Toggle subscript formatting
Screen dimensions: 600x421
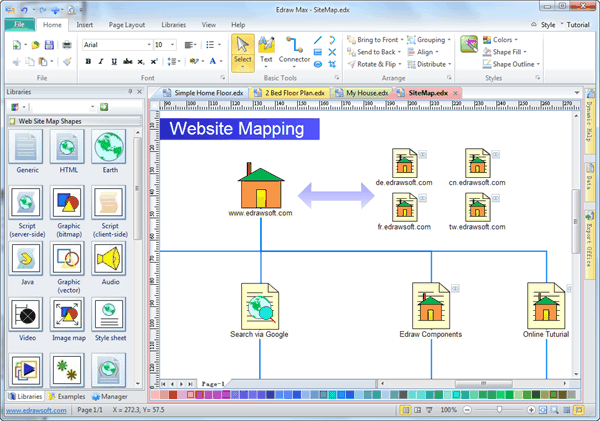[141, 61]
